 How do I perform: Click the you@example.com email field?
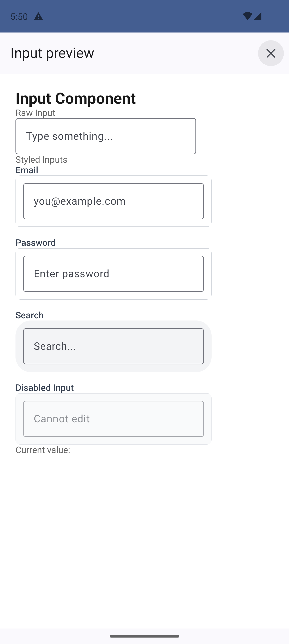tap(113, 201)
